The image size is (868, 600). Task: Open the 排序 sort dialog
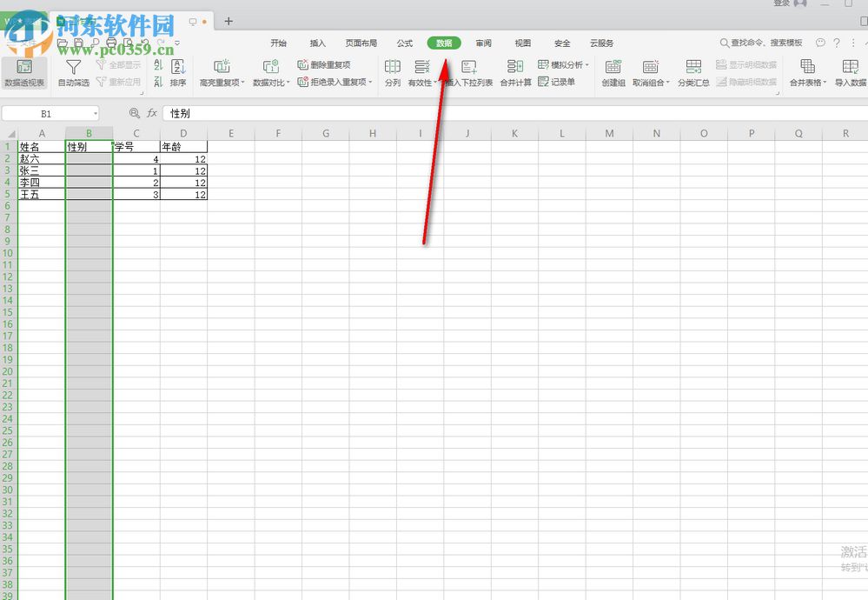(x=178, y=72)
